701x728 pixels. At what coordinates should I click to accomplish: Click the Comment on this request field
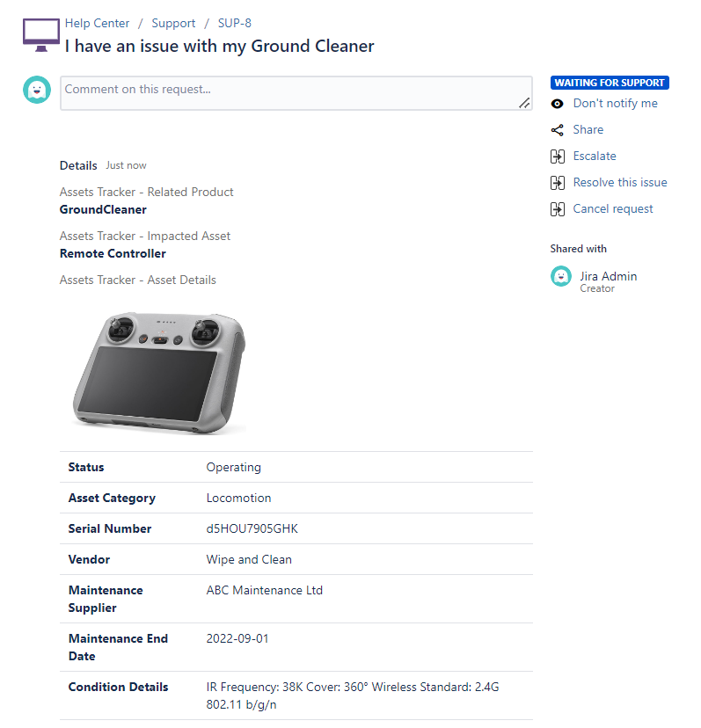click(x=290, y=92)
